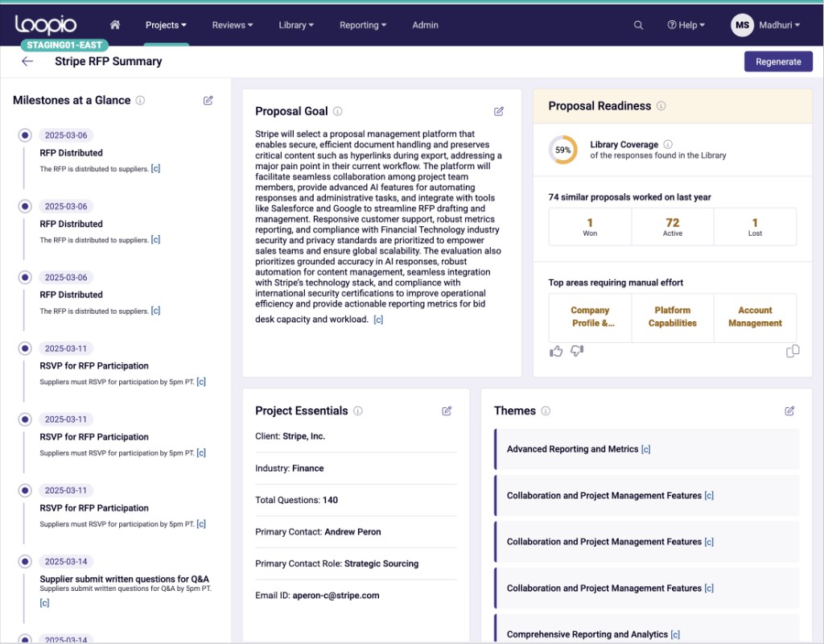This screenshot has width=824, height=644.
Task: Click the Stripe RFP Summary title
Action: pos(109,61)
